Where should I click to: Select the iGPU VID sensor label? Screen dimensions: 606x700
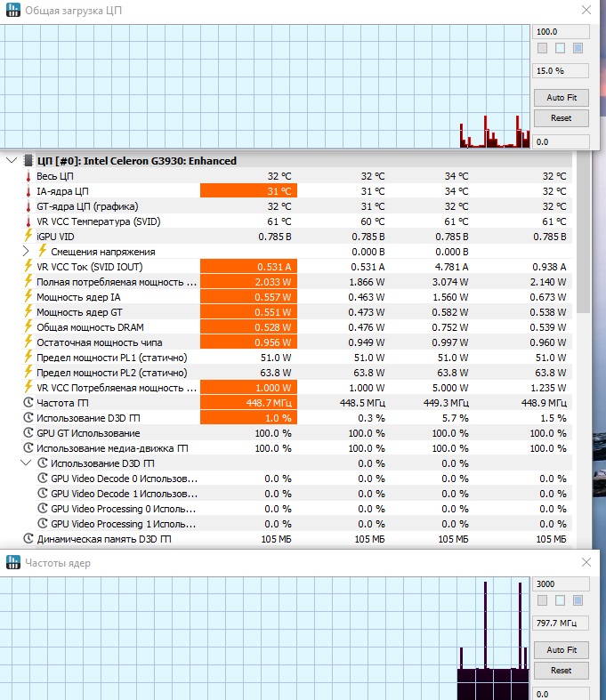(55, 237)
